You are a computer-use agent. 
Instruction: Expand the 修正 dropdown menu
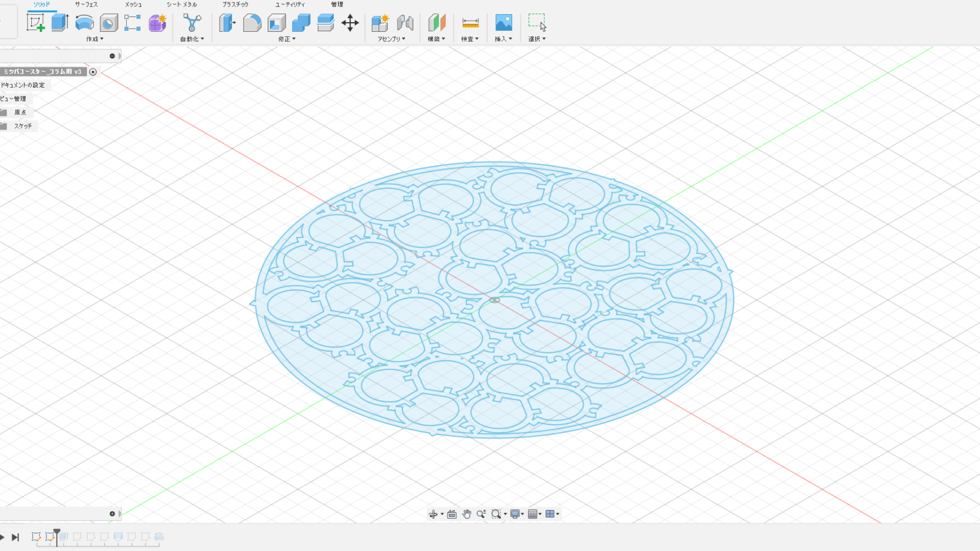(x=287, y=39)
